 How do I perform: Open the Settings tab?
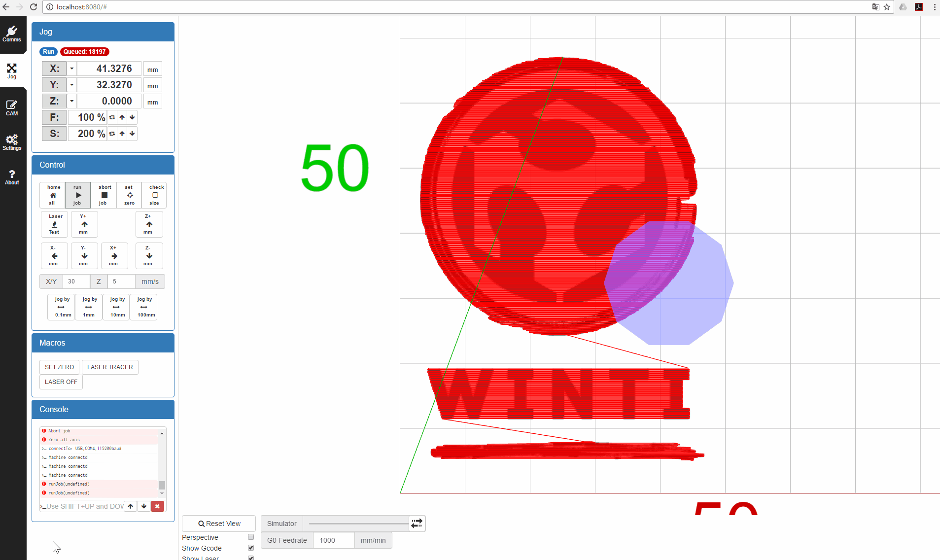[12, 142]
